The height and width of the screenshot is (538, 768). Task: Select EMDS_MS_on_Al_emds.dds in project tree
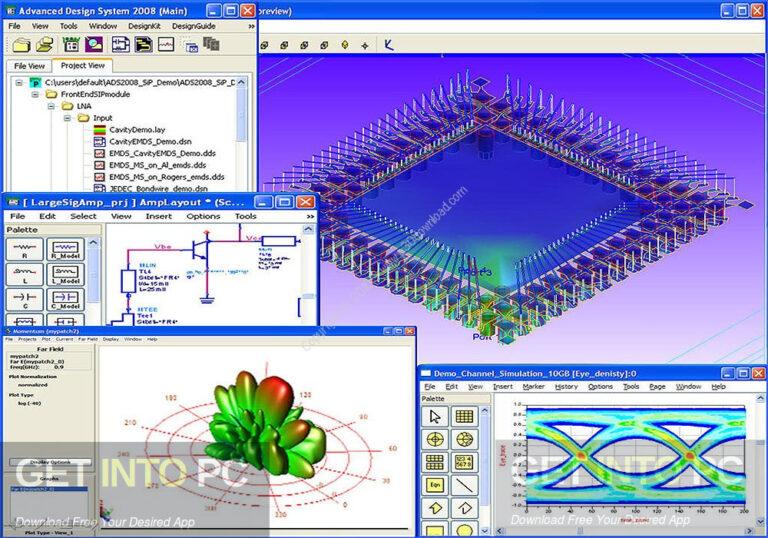(157, 165)
